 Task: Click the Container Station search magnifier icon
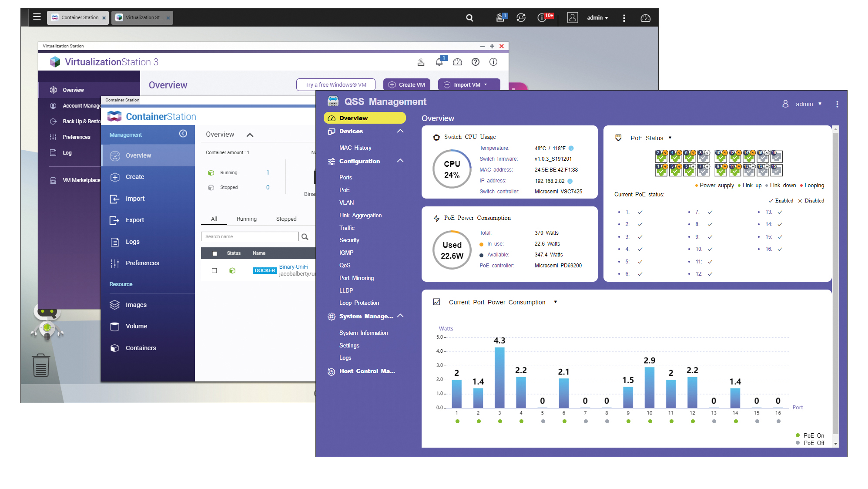pos(305,237)
